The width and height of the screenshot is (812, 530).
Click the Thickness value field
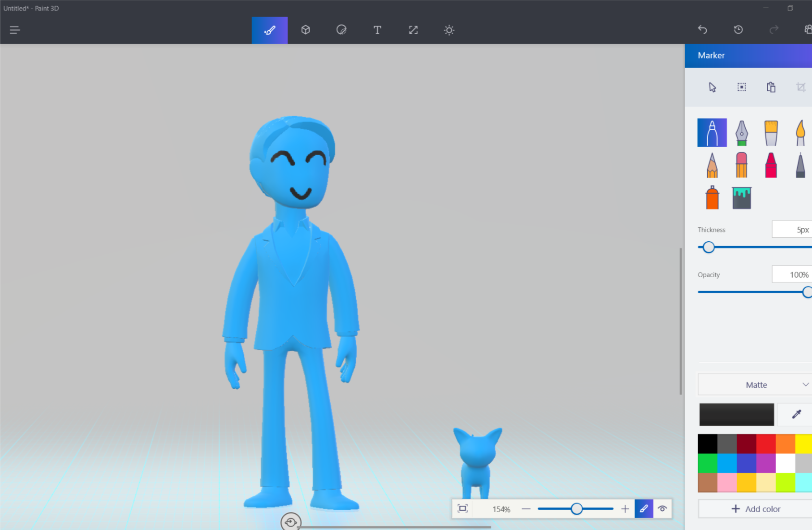(x=792, y=230)
